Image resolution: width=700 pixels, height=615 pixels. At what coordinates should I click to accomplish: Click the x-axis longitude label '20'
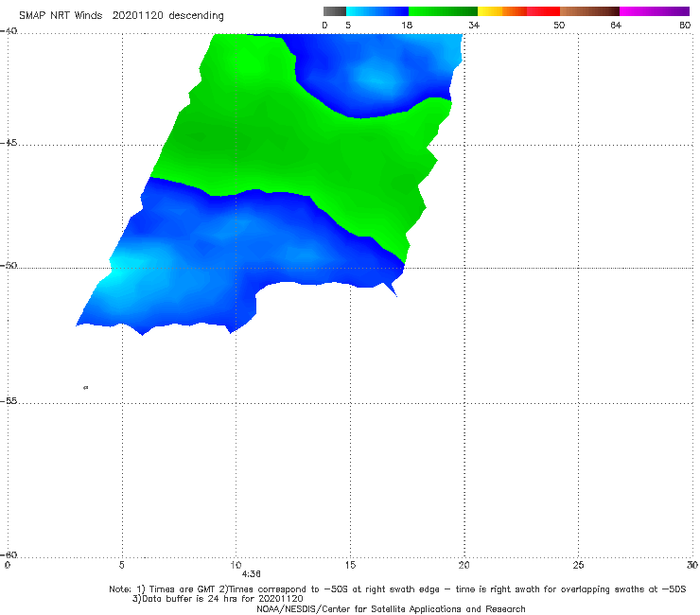(x=464, y=565)
